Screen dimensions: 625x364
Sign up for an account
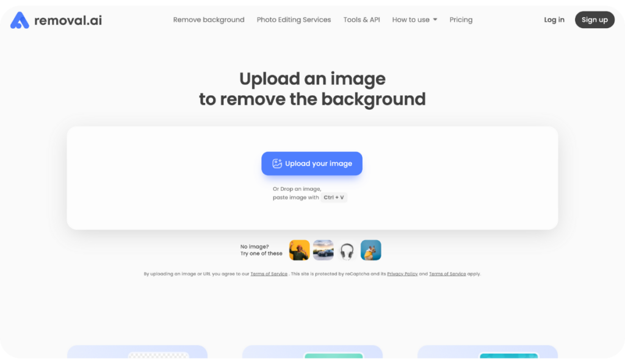pyautogui.click(x=594, y=20)
